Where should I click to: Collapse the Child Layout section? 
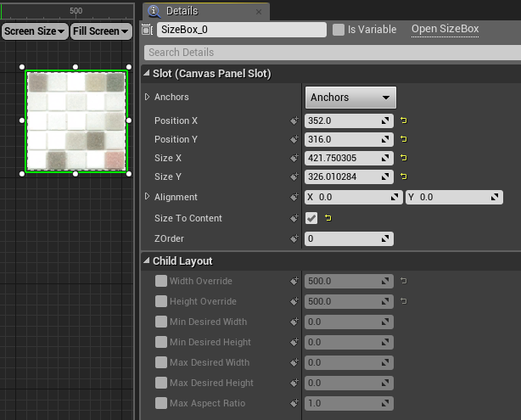pyautogui.click(x=147, y=260)
